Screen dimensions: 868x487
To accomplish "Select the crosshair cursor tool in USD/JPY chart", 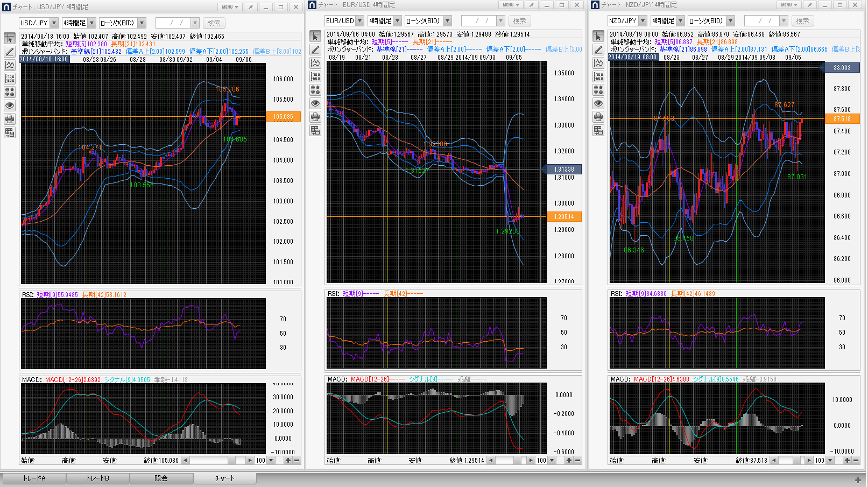I will point(10,38).
